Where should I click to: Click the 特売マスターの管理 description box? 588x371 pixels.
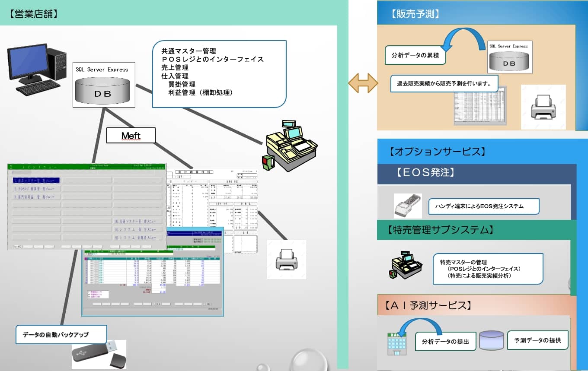(488, 269)
